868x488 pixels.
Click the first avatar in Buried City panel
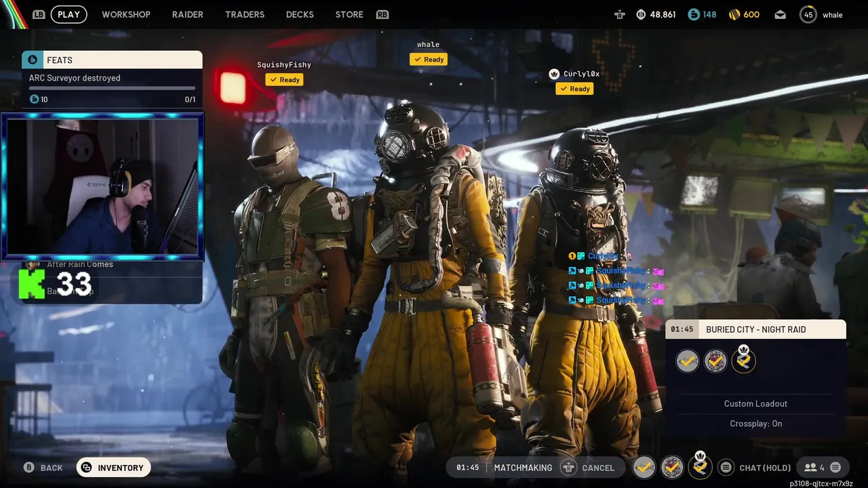(688, 361)
